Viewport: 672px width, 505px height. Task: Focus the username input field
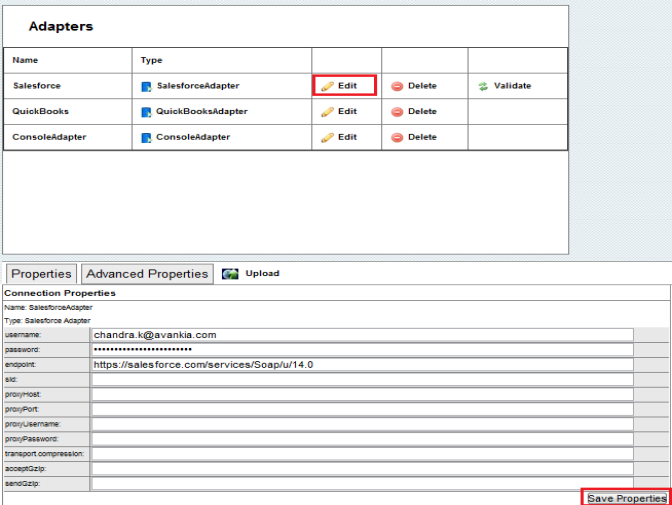(x=362, y=335)
